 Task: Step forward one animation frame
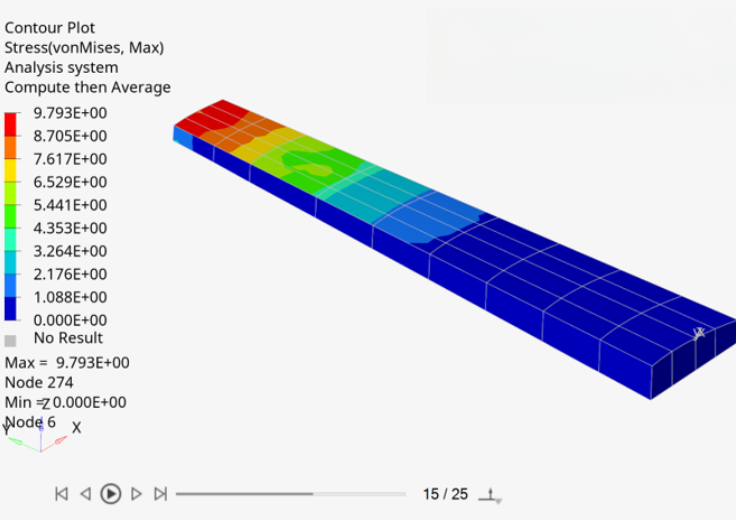[x=136, y=494]
